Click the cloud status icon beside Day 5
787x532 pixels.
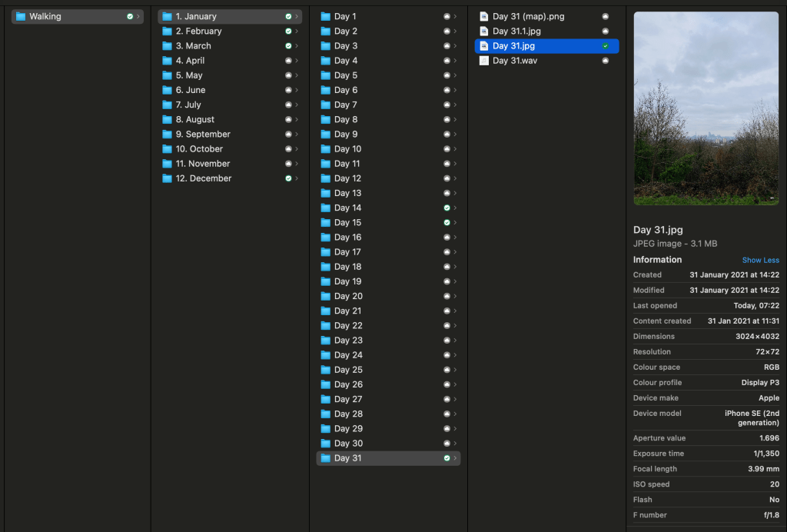[447, 75]
